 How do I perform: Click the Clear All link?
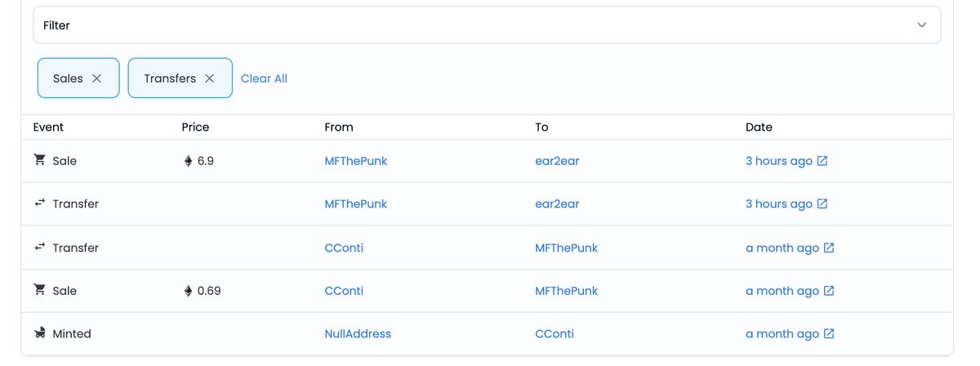click(264, 78)
